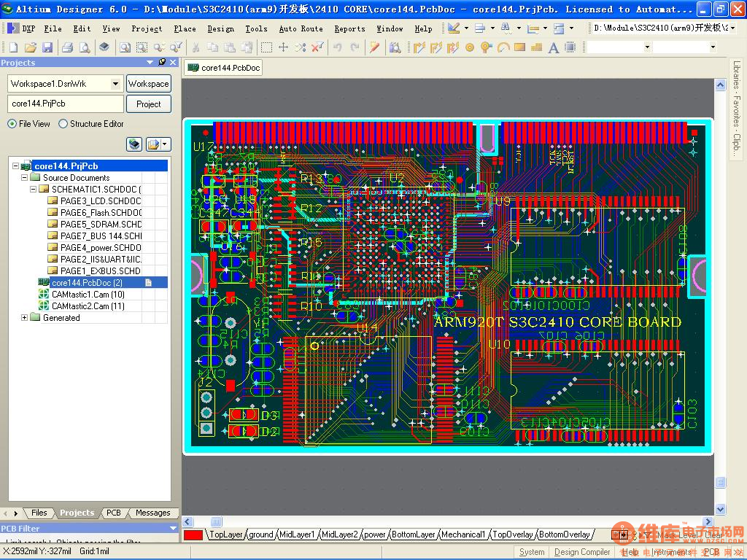The height and width of the screenshot is (560, 747).
Task: Open the File menu
Action: (53, 28)
